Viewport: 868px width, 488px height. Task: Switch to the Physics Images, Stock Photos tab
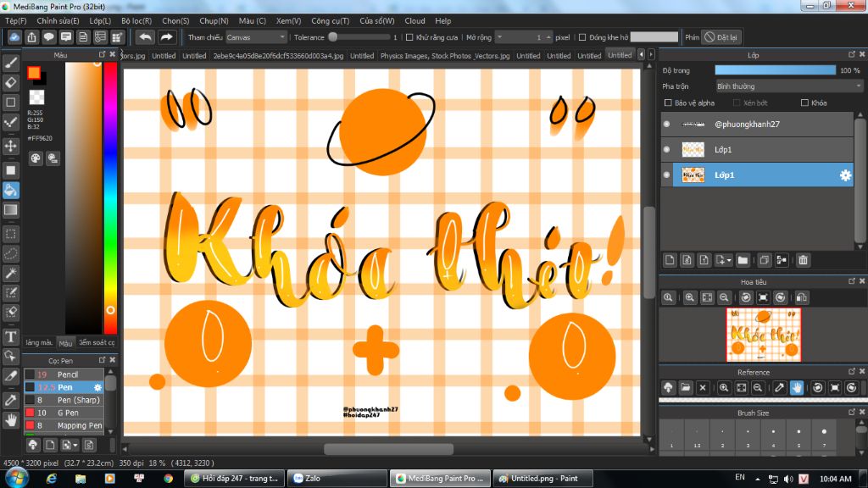pos(445,55)
